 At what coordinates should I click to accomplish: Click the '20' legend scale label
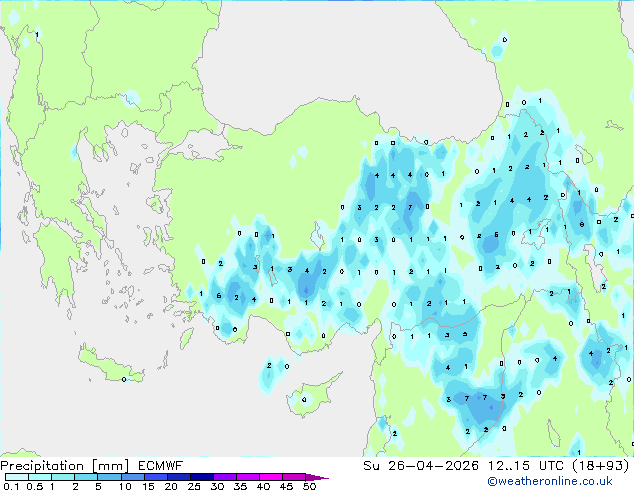pos(171,486)
